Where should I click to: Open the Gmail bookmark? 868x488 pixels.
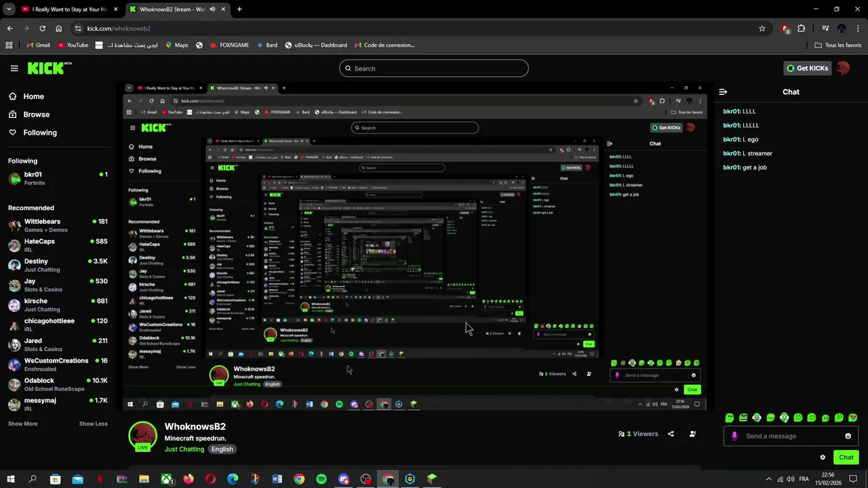[38, 45]
